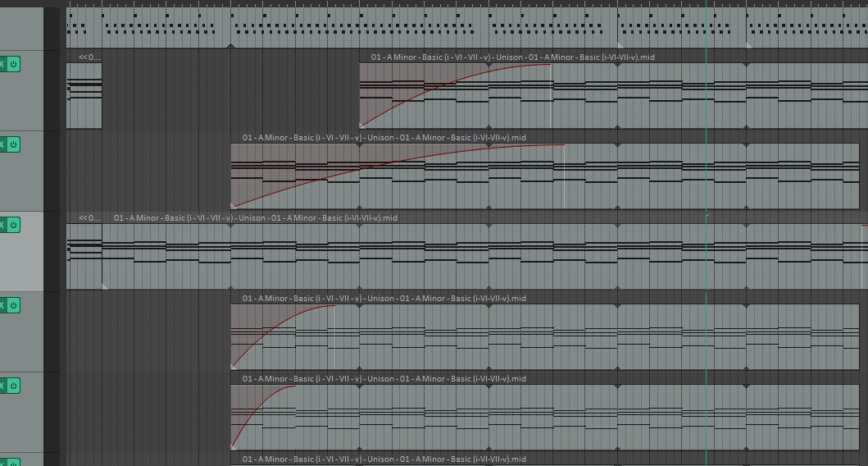The image size is (868, 466).
Task: Click fourth track's 'A Minor - Basic' item title
Action: click(x=384, y=298)
